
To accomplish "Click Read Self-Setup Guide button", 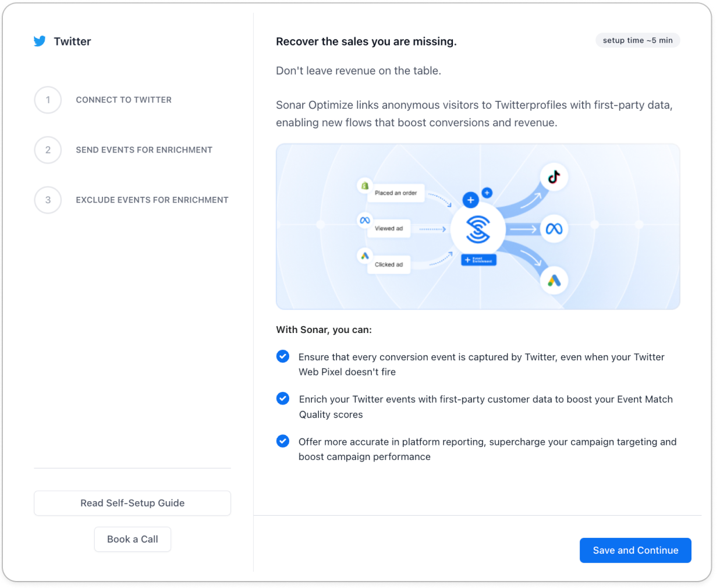I will tap(132, 503).
